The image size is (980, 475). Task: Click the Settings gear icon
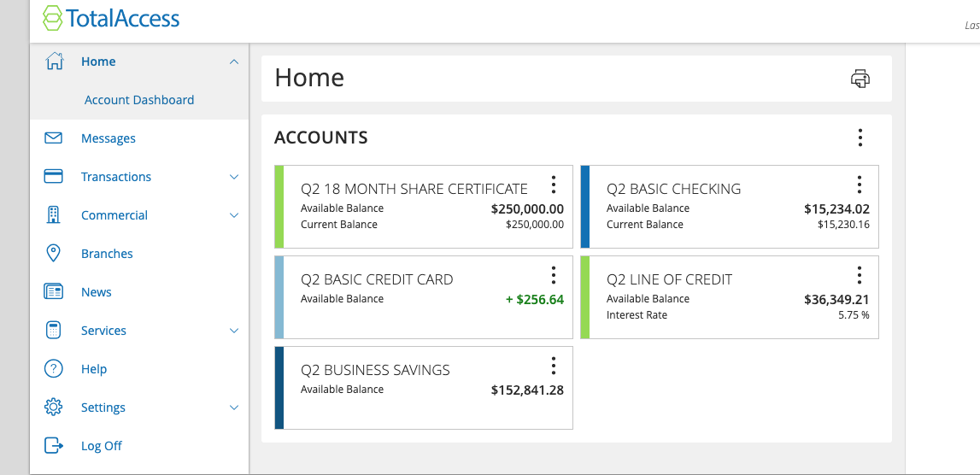54,407
